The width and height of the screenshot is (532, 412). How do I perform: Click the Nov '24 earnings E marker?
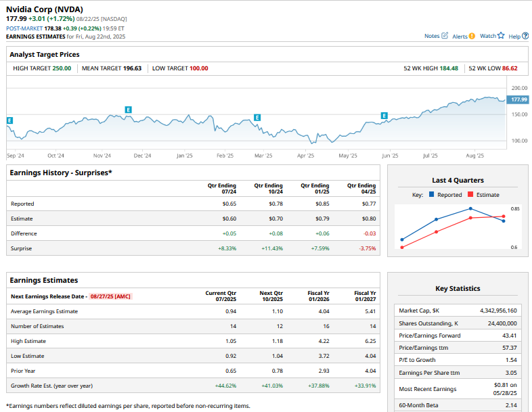pos(128,110)
